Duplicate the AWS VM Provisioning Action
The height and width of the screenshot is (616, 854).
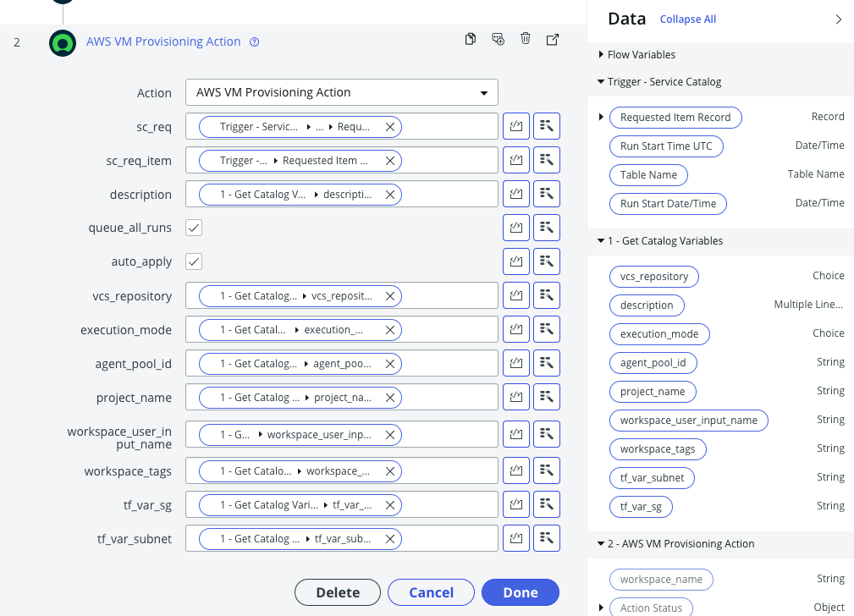click(471, 39)
